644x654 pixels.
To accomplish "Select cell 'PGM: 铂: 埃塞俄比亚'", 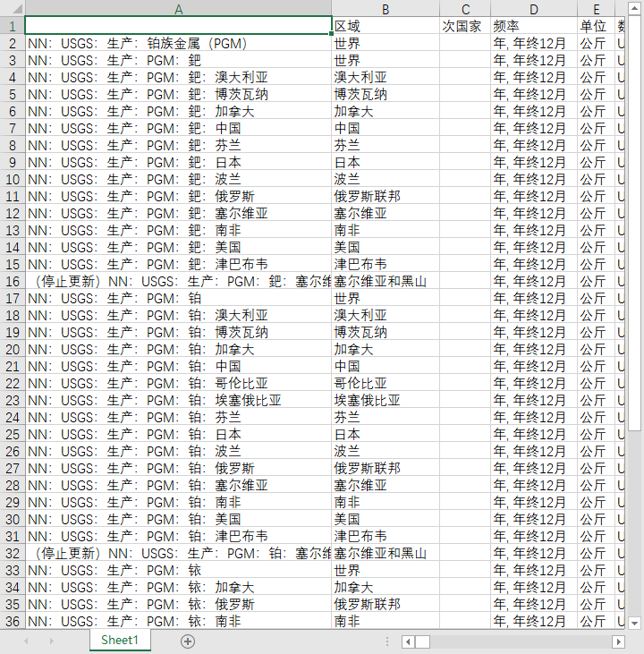I will pos(179,401).
